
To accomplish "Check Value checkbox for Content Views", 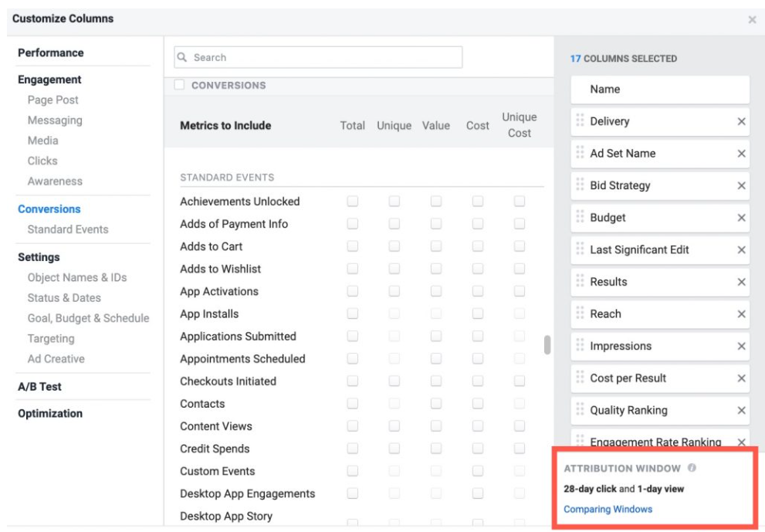I will click(x=435, y=425).
